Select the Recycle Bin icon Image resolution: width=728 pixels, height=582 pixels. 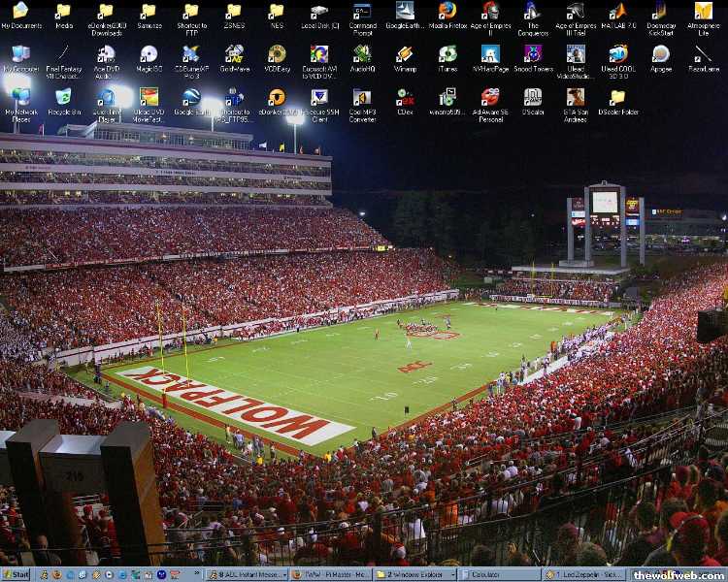[63, 97]
